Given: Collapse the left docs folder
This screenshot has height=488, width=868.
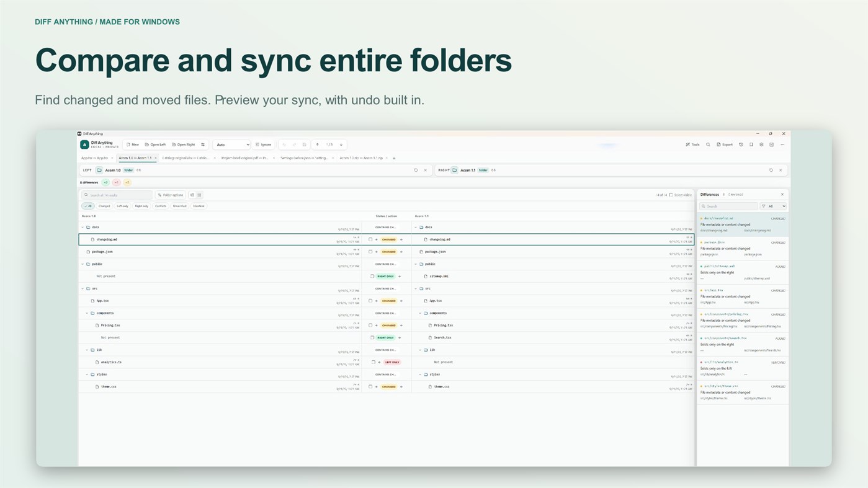Looking at the screenshot, I should coord(83,227).
